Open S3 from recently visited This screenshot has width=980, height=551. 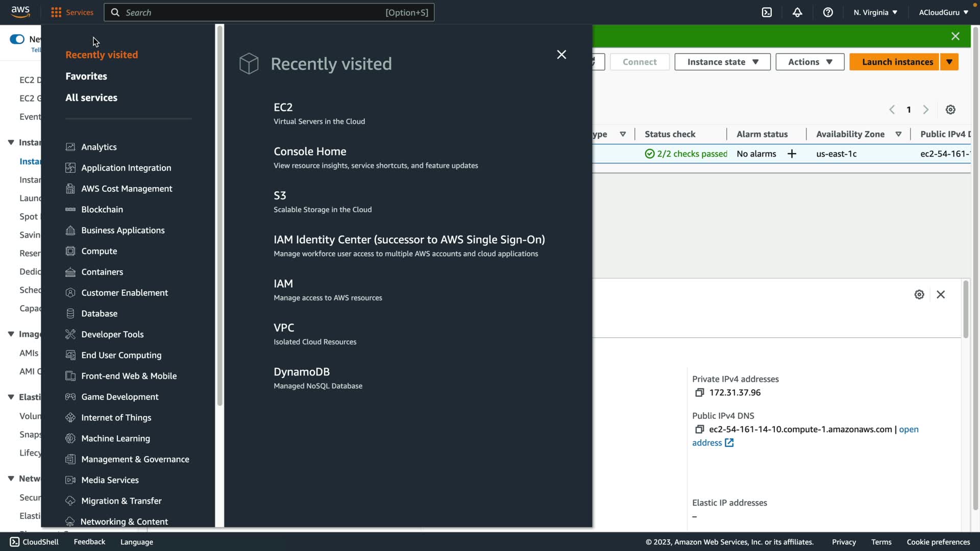click(280, 195)
